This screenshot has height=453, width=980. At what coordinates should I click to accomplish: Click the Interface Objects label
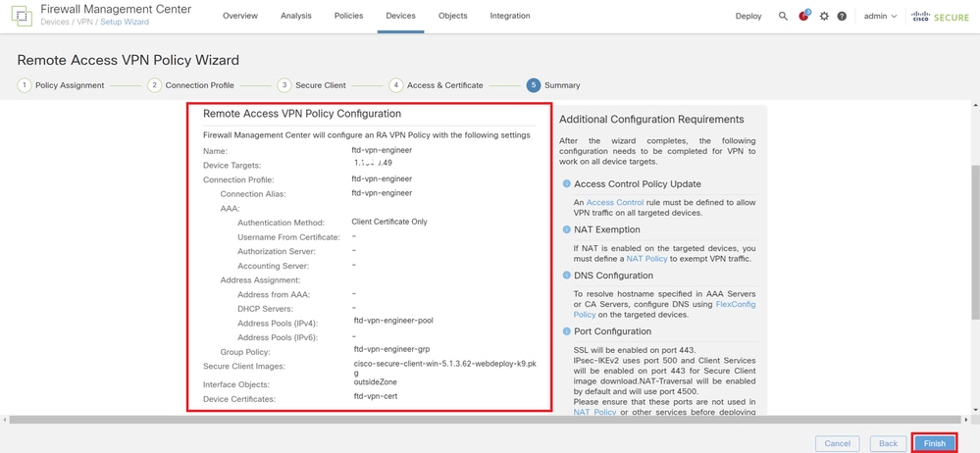pyautogui.click(x=236, y=384)
